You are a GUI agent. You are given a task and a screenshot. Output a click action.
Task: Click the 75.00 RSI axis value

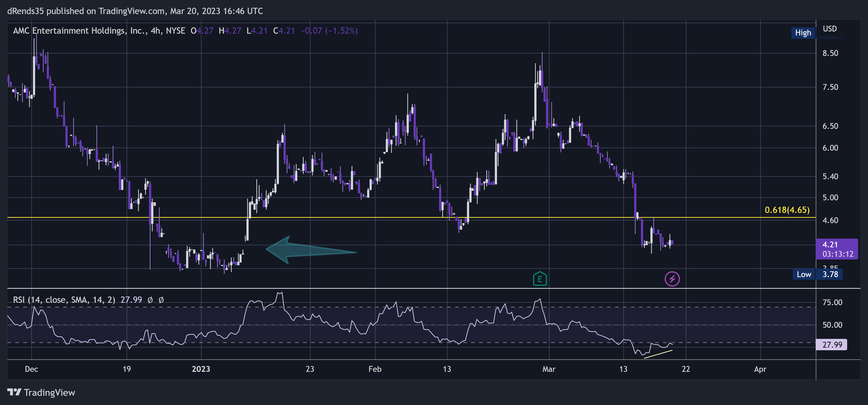click(x=832, y=302)
